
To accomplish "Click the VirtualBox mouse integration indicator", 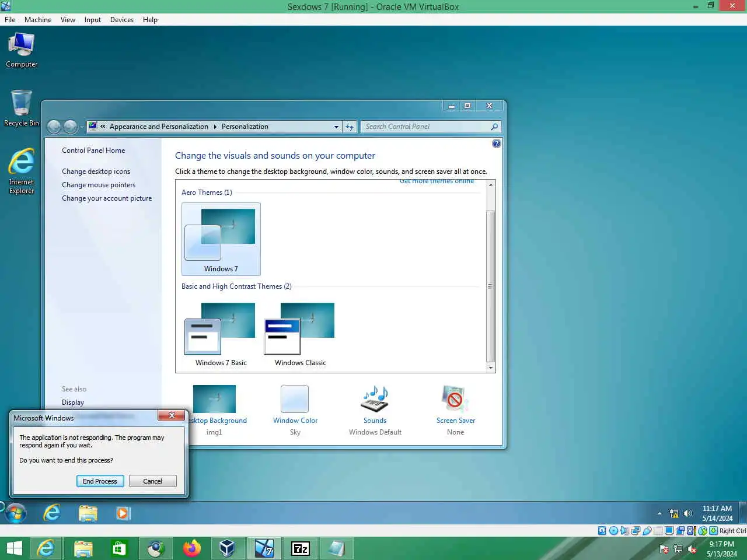I will coord(703,531).
